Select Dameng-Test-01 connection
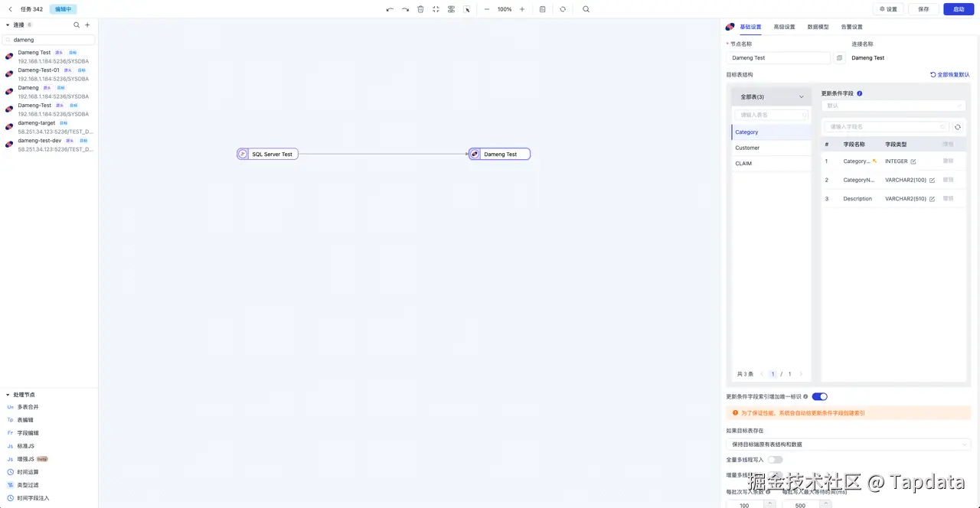The width and height of the screenshot is (980, 508). coord(49,74)
